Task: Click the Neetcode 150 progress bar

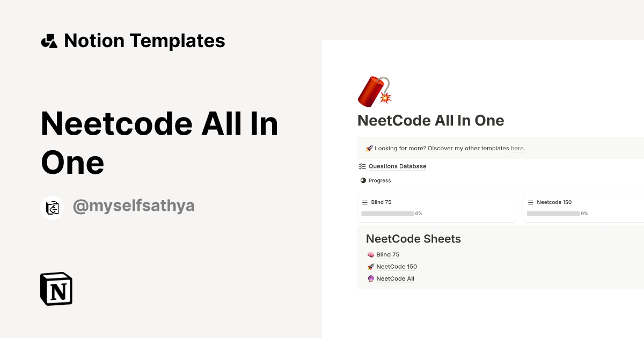Action: click(553, 213)
